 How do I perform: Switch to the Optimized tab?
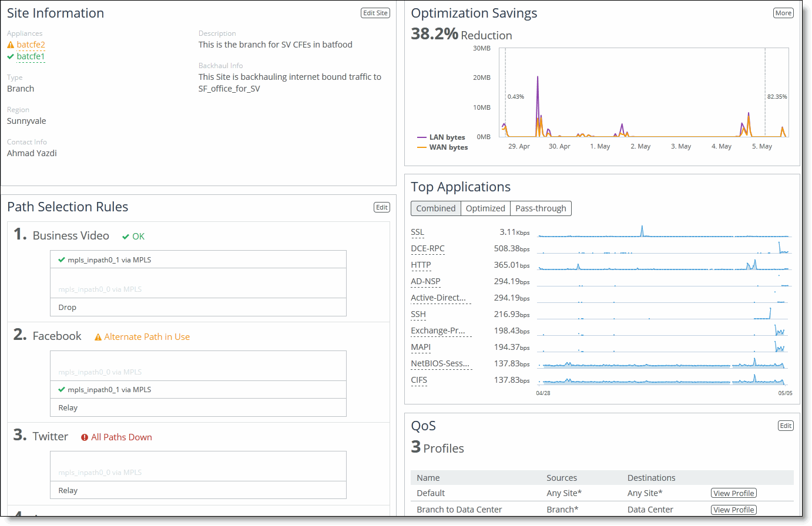pos(485,208)
